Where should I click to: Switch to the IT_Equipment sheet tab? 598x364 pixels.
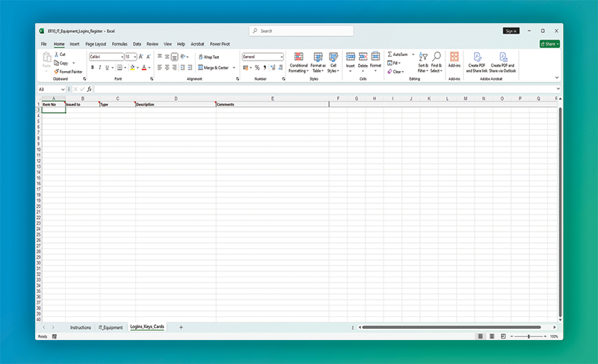click(110, 327)
